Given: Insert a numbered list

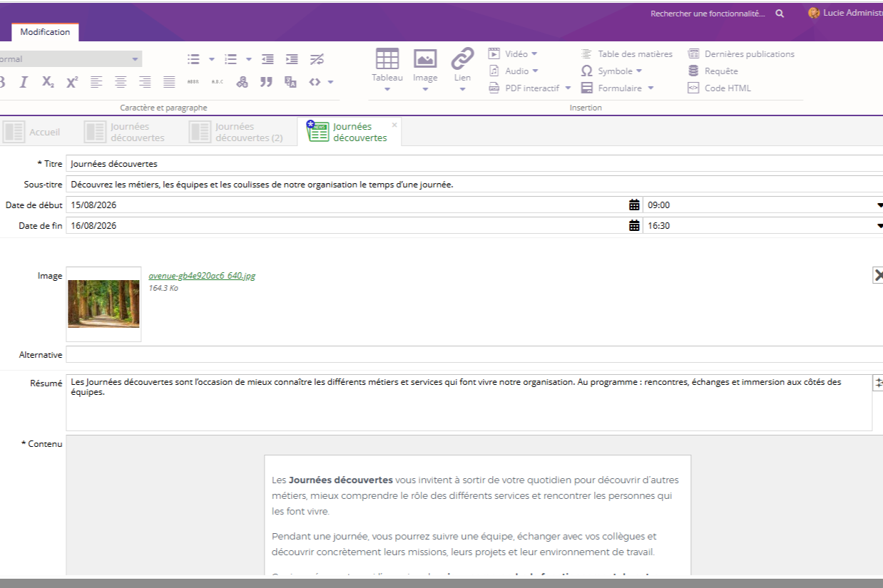Looking at the screenshot, I should tap(230, 59).
